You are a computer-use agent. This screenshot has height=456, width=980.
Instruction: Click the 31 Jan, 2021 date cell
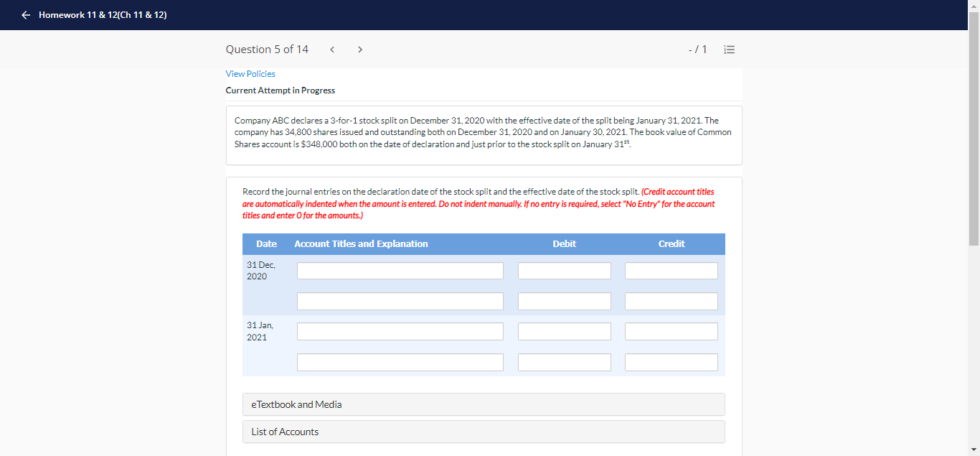(260, 332)
